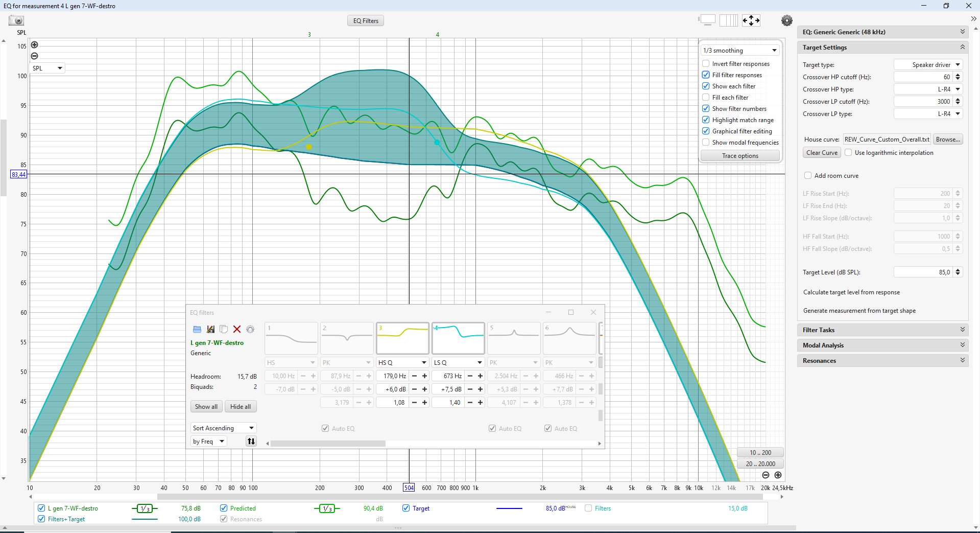The width and height of the screenshot is (980, 533).
Task: Expand Resonances section
Action: click(882, 360)
